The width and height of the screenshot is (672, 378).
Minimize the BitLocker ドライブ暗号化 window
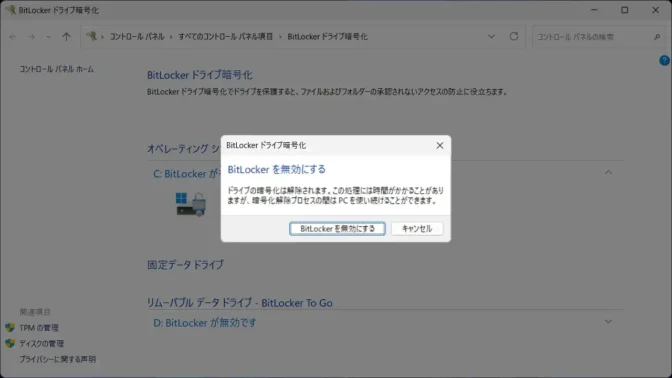click(x=594, y=10)
